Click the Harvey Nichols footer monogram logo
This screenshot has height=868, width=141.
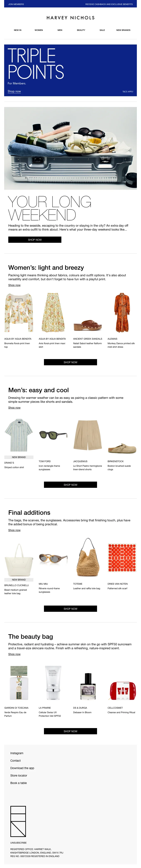tap(18, 821)
